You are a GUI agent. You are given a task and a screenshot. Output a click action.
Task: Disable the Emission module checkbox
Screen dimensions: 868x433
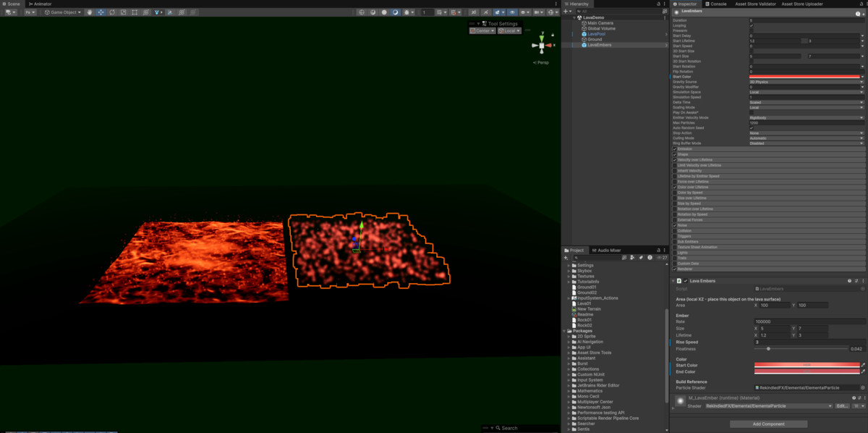coord(675,149)
